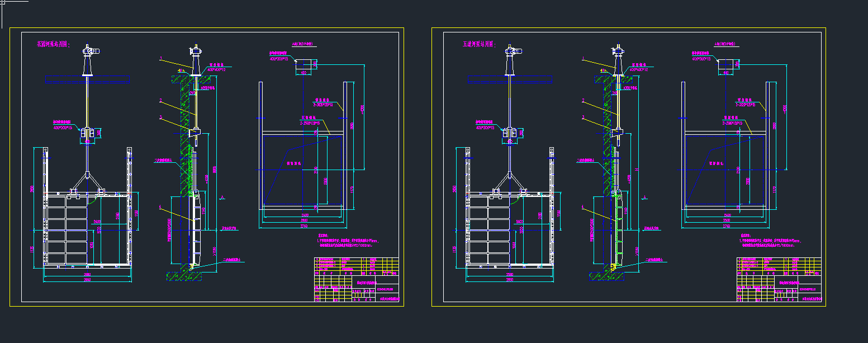
Task: Click the 花园河泵站用图 title in left sheet
Action: [x=53, y=44]
